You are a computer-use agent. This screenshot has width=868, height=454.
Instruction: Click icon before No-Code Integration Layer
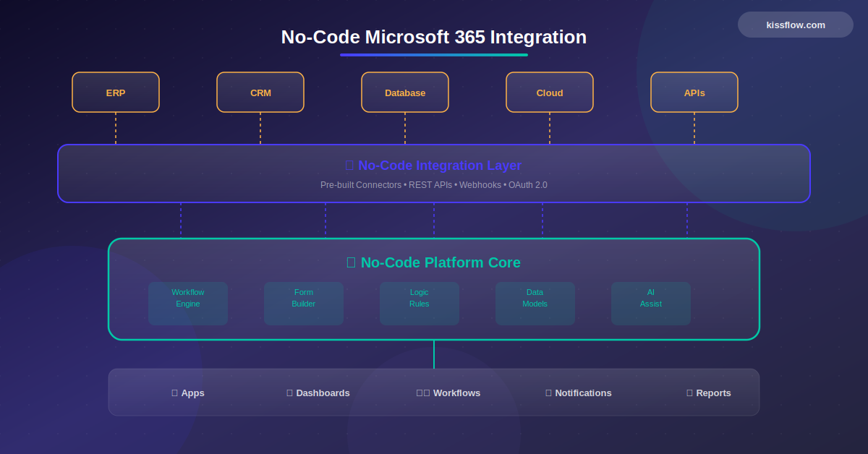pos(349,166)
